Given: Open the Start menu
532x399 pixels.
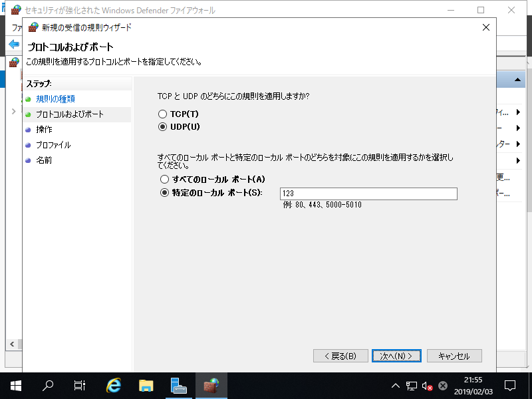Looking at the screenshot, I should 15,385.
